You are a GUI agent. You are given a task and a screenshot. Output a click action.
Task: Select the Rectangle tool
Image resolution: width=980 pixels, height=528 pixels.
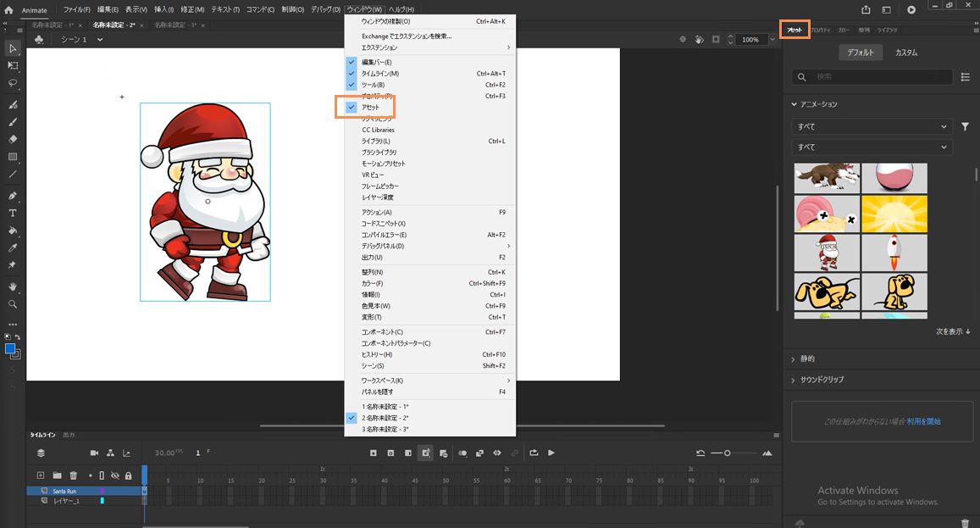(13, 157)
